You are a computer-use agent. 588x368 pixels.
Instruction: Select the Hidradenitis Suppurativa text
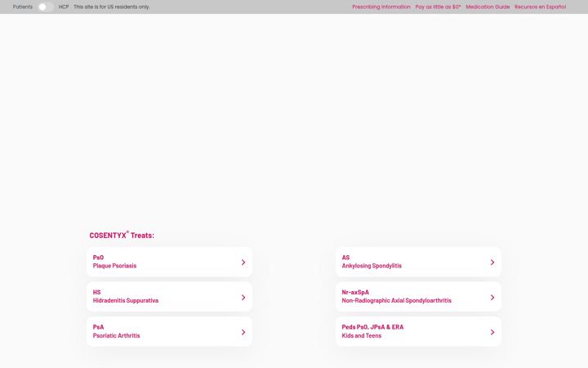[125, 300]
